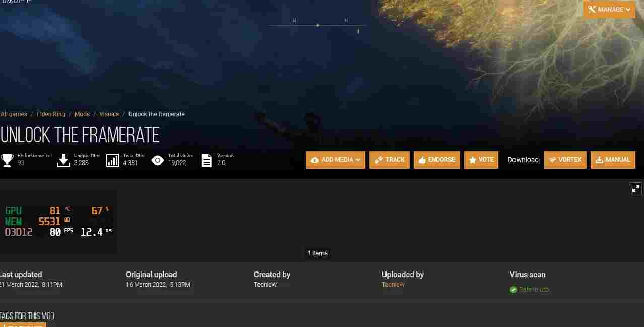Viewport: 644px width, 327px height.
Task: Click the green virus scan checkmark icon
Action: point(513,290)
